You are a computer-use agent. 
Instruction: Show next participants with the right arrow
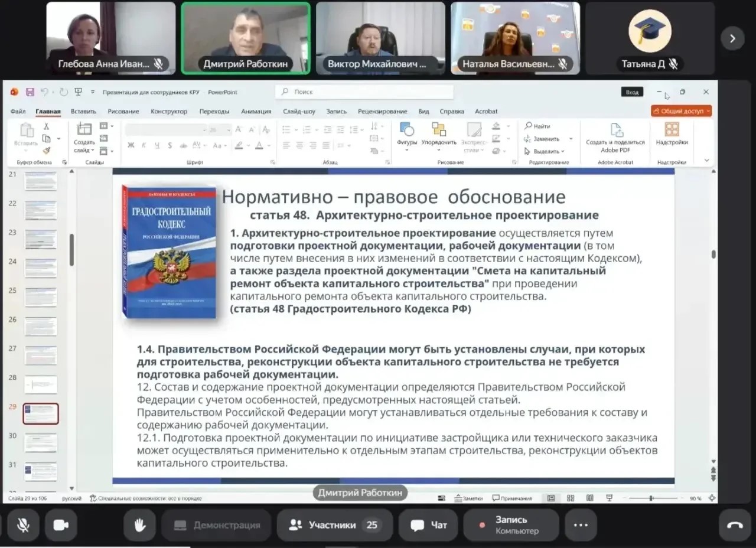(x=732, y=38)
